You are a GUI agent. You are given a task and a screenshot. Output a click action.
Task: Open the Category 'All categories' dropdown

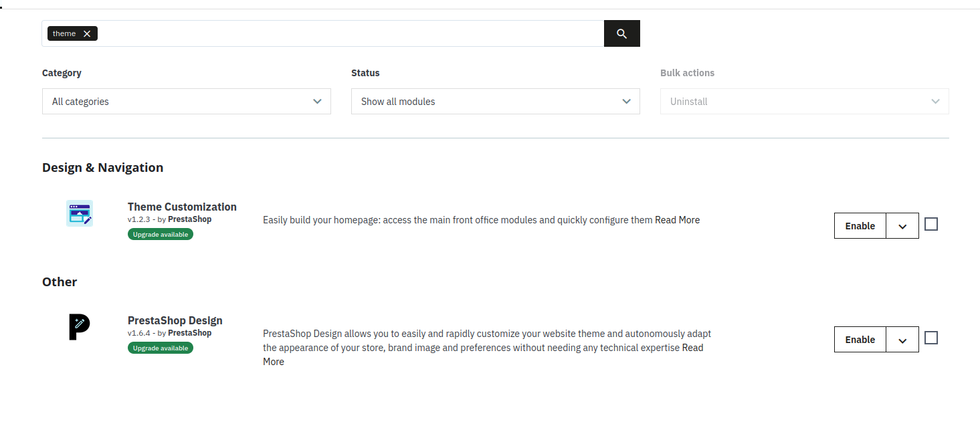(x=186, y=102)
